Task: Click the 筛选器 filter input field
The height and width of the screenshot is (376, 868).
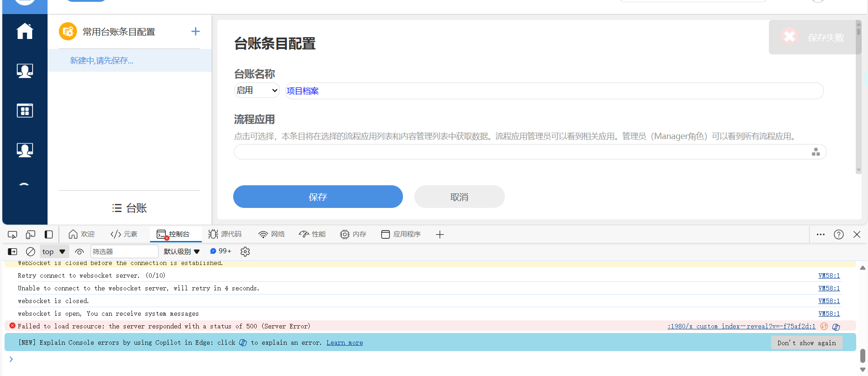Action: (x=124, y=251)
